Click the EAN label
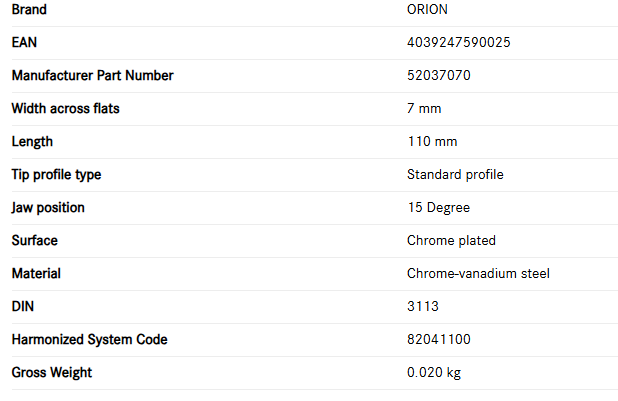The image size is (618, 401). (24, 42)
